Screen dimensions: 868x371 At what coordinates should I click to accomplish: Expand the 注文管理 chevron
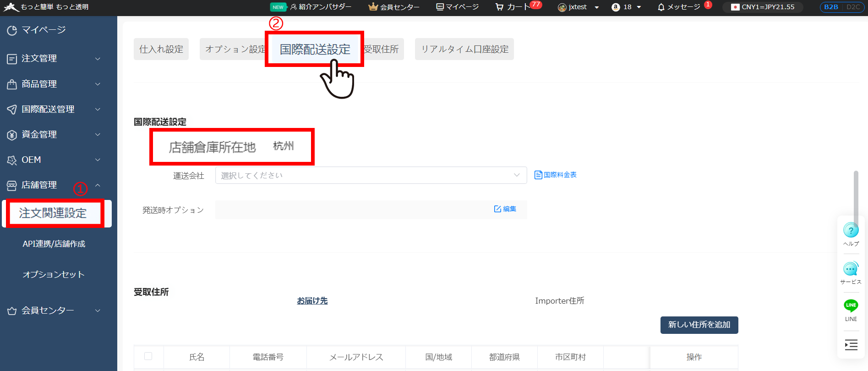pyautogui.click(x=98, y=59)
